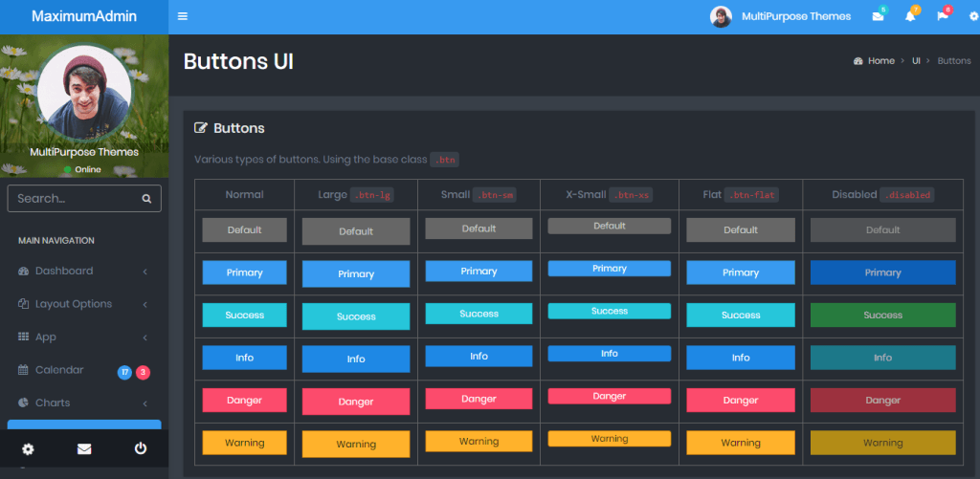980x479 pixels.
Task: Click the .disabled code label
Action: pyautogui.click(x=907, y=195)
